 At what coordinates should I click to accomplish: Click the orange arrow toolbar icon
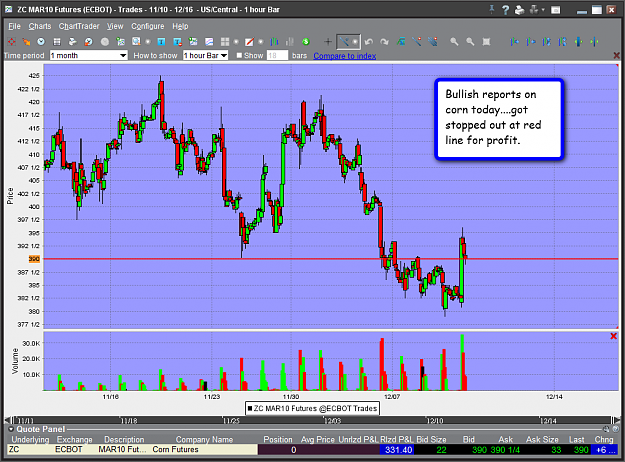(x=26, y=41)
